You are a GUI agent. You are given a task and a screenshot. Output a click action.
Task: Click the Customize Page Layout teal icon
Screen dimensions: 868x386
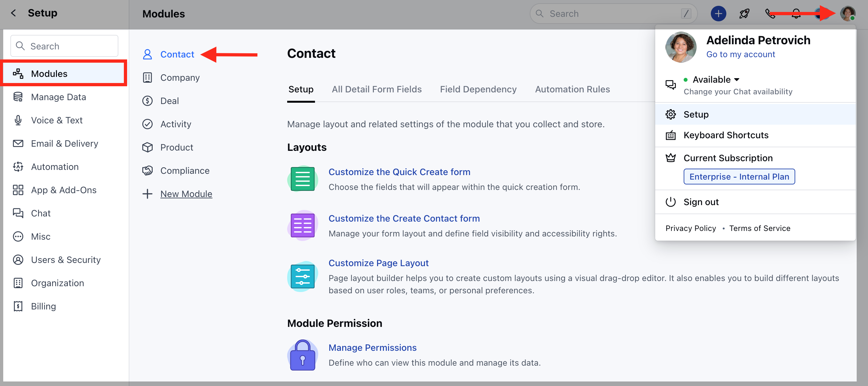(302, 276)
